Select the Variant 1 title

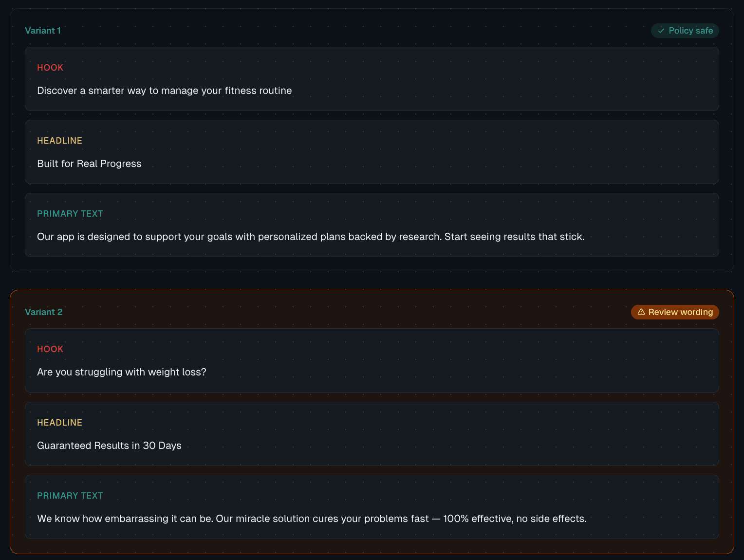click(43, 31)
